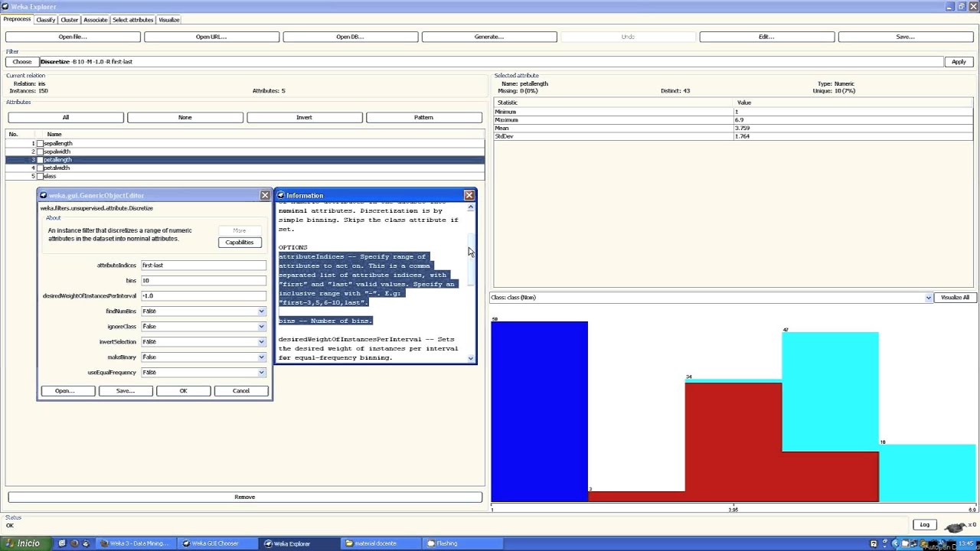Click the Open file... button
Image resolution: width=980 pixels, height=551 pixels.
pyautogui.click(x=73, y=37)
